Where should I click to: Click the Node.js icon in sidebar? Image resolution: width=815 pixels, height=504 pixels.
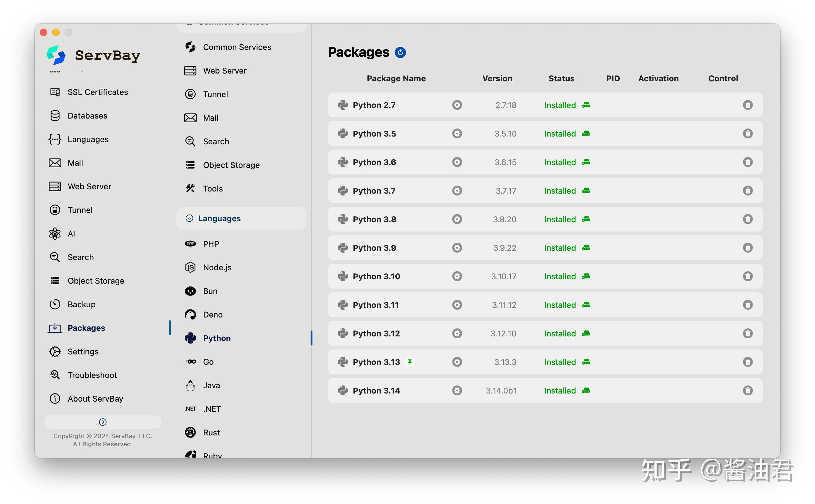pos(190,267)
